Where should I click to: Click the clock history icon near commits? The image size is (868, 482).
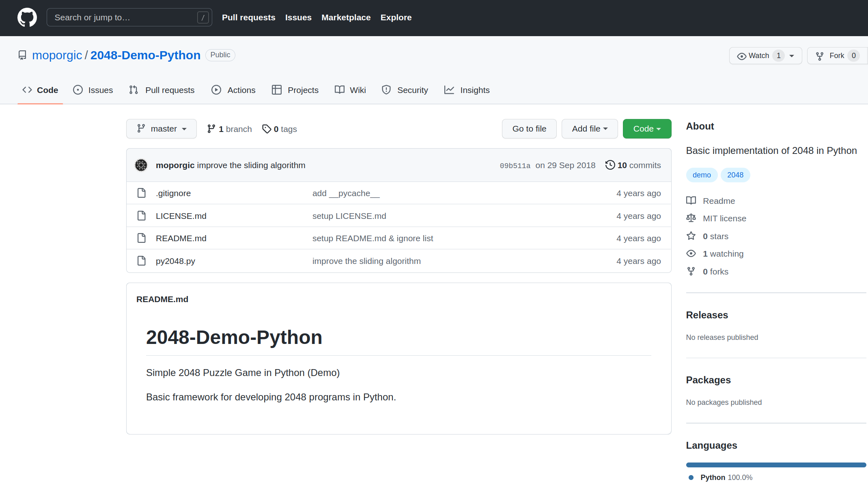click(610, 165)
